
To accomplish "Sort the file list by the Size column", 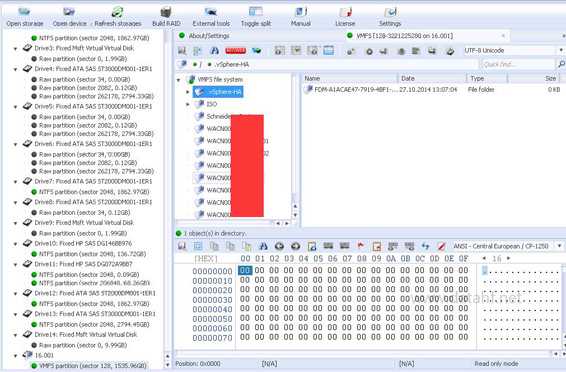I will [x=534, y=78].
